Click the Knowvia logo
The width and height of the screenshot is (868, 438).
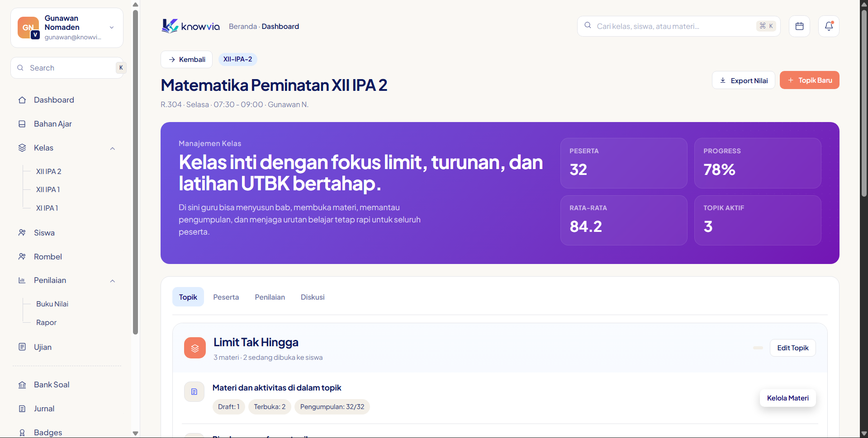pos(190,26)
